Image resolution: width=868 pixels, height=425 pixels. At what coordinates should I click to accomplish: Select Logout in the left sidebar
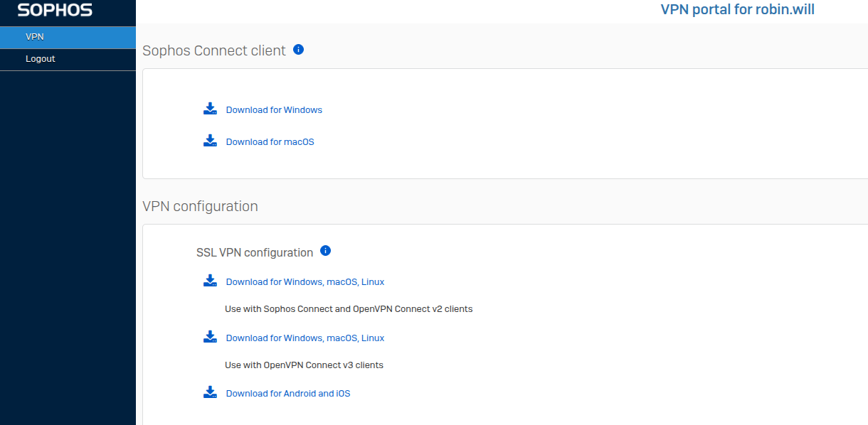coord(40,59)
